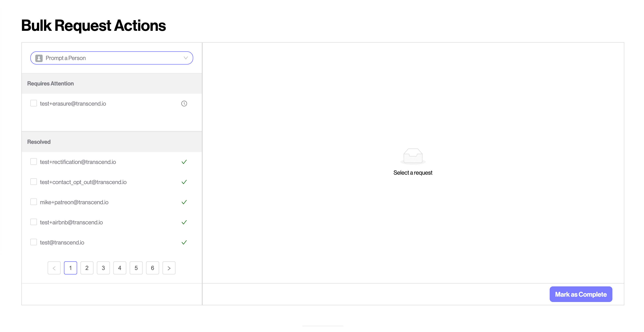Open the Prompt a Person dropdown arrow

pyautogui.click(x=185, y=58)
